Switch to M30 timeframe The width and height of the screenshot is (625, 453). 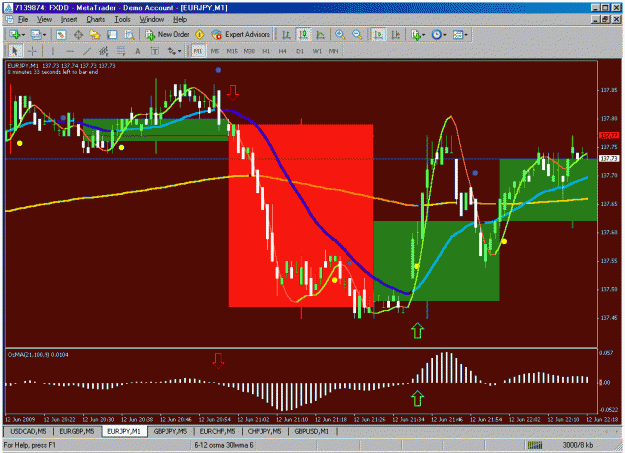click(249, 51)
